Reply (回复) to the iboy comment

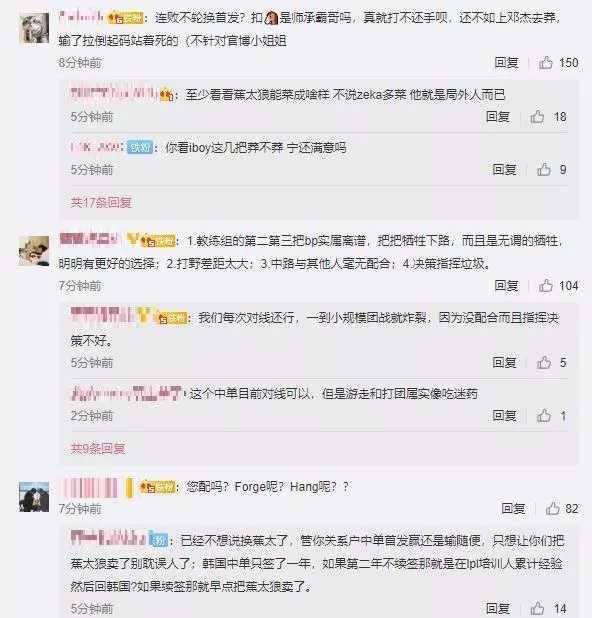point(504,169)
